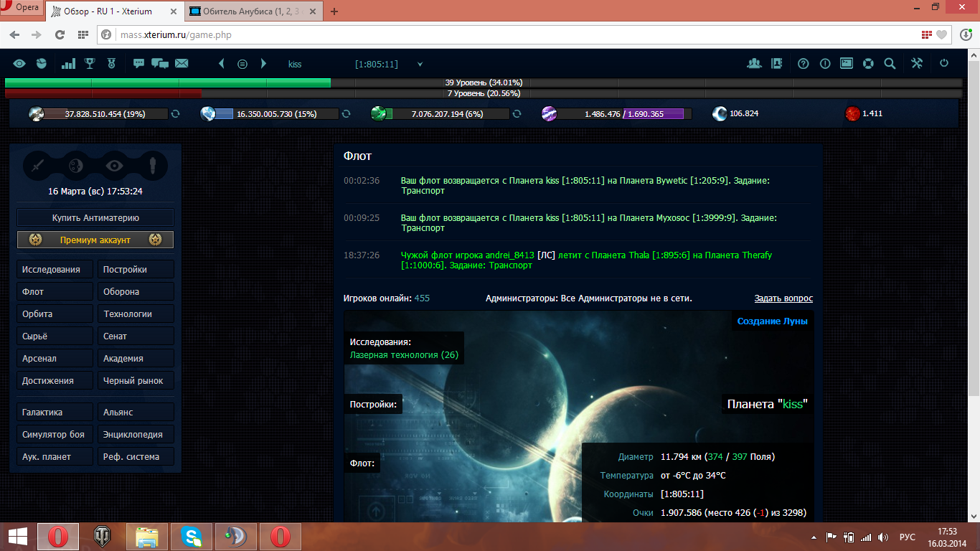Screen dimensions: 980x551
Task: Open Энциклопедия menu item
Action: tap(136, 435)
